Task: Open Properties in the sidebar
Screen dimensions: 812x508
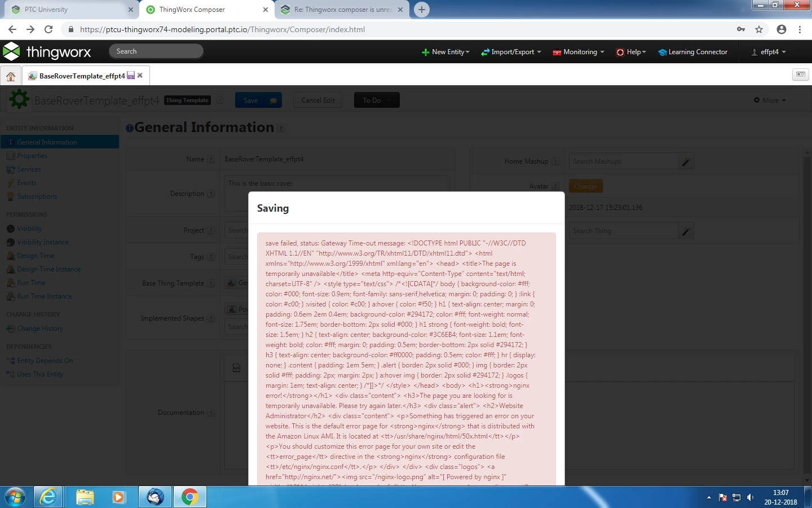Action: pos(32,156)
